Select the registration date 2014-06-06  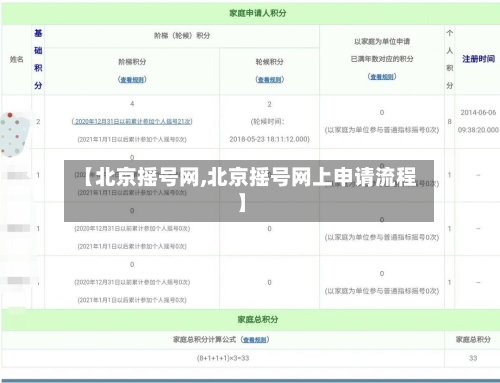(x=478, y=113)
